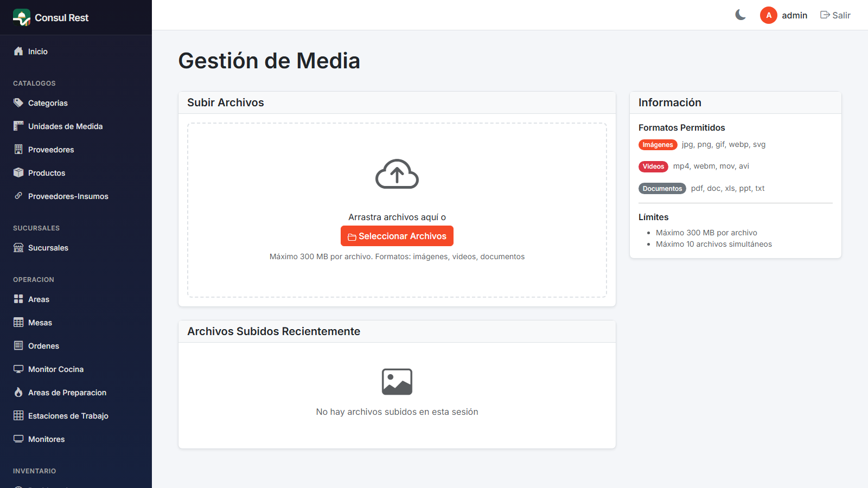The image size is (868, 488).
Task: Click the Inicio home icon
Action: 18,51
